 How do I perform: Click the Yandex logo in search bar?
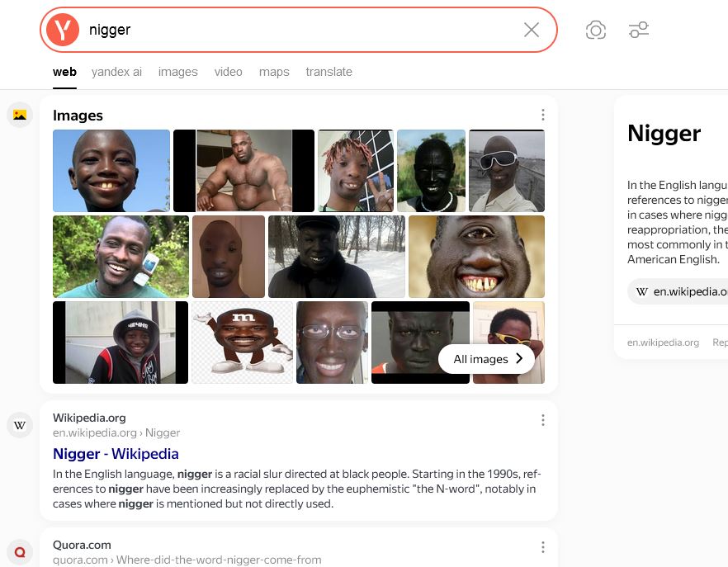(63, 30)
